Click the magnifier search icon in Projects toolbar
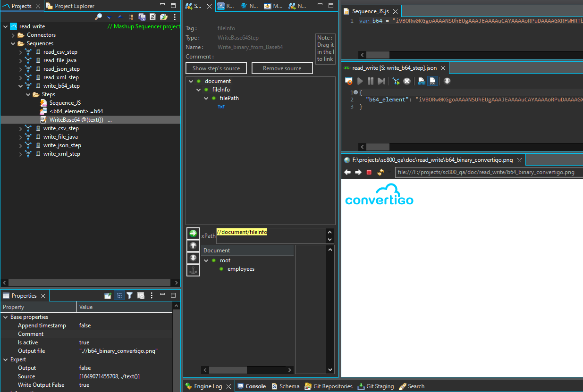The image size is (583, 392). (x=98, y=17)
